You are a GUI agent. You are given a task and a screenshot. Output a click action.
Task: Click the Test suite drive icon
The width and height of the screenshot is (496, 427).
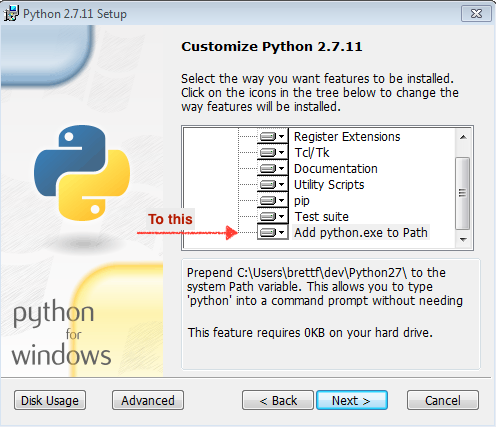click(x=268, y=217)
